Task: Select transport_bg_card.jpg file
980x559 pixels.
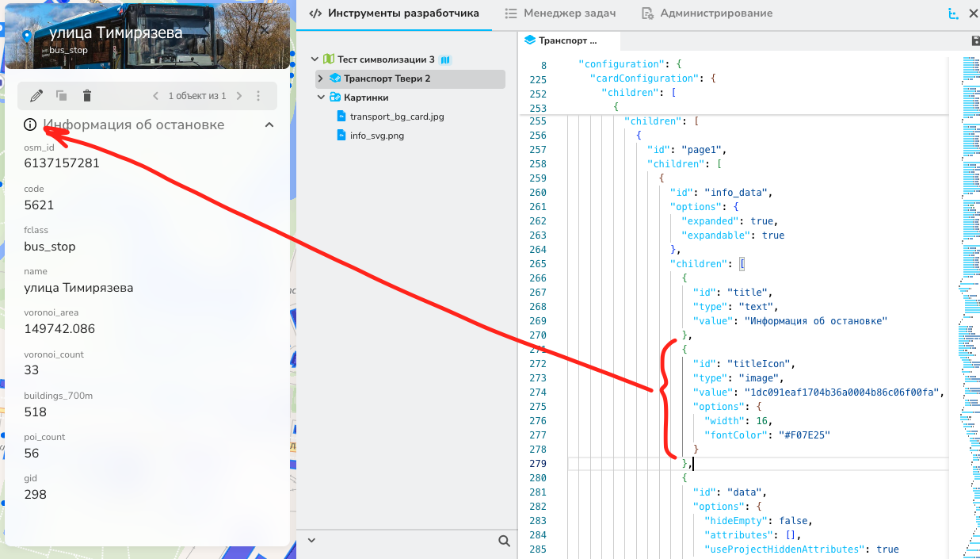Action: [397, 117]
